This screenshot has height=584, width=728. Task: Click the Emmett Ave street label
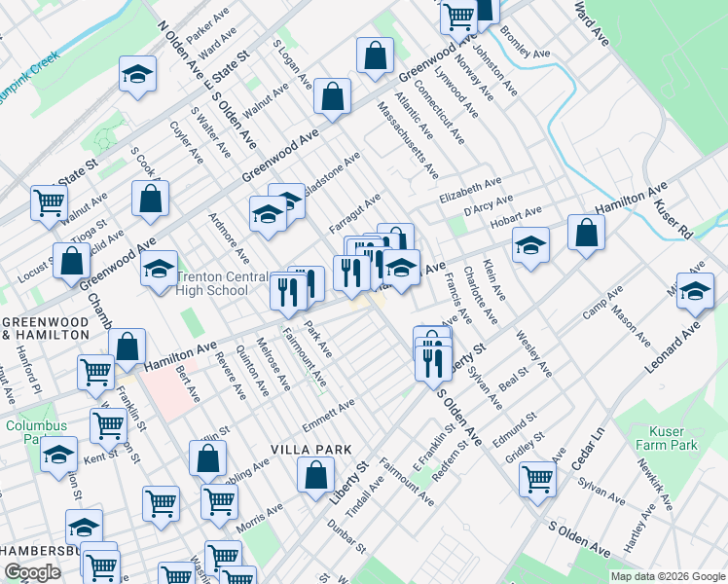(328, 415)
